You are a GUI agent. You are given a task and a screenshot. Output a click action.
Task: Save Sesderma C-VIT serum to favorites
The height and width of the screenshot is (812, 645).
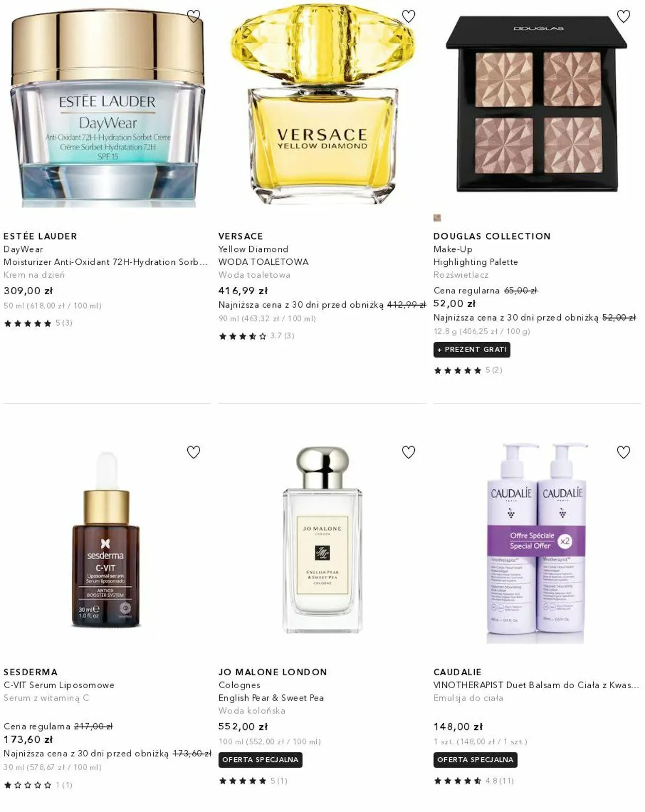pyautogui.click(x=193, y=452)
